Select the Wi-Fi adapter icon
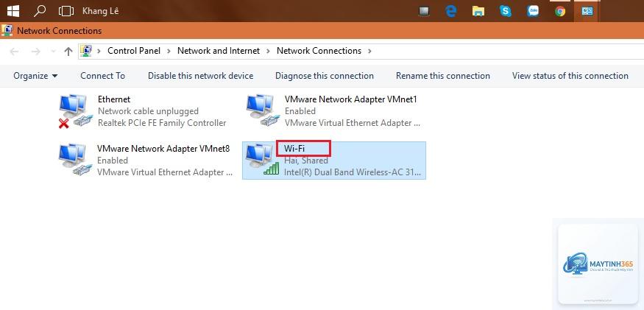644x310 pixels. 262,160
